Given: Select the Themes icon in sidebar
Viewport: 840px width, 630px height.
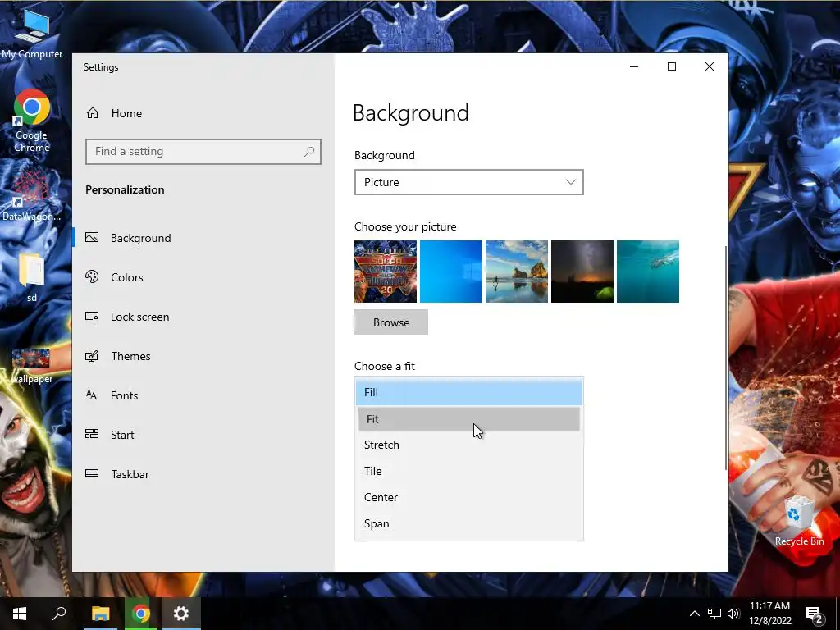Looking at the screenshot, I should pyautogui.click(x=92, y=356).
